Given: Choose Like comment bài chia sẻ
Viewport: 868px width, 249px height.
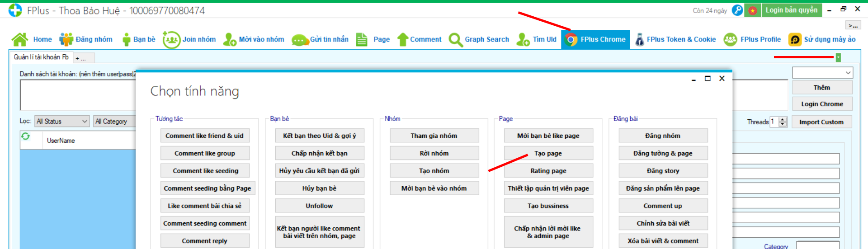Looking at the screenshot, I should [x=205, y=206].
